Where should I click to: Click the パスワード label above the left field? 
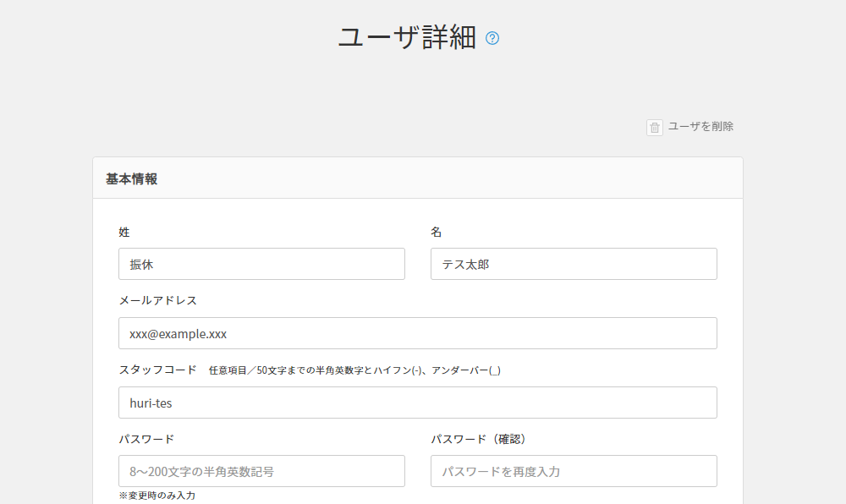pyautogui.click(x=146, y=439)
